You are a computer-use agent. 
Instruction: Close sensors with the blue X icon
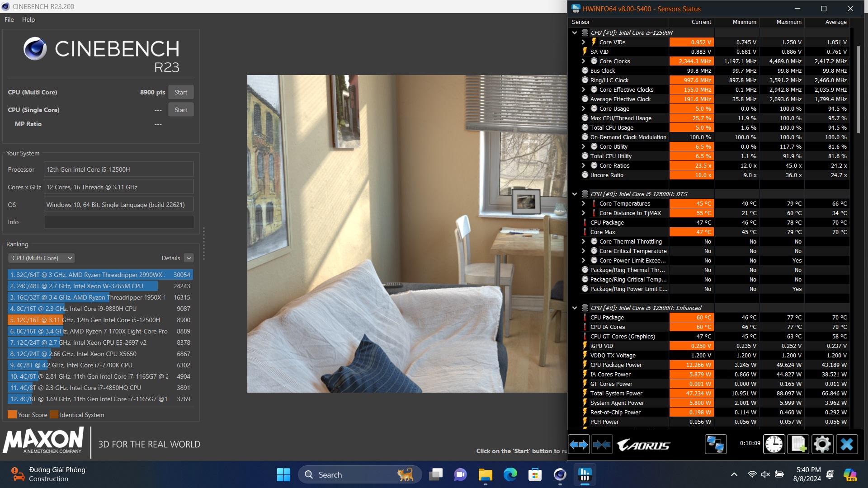point(847,445)
